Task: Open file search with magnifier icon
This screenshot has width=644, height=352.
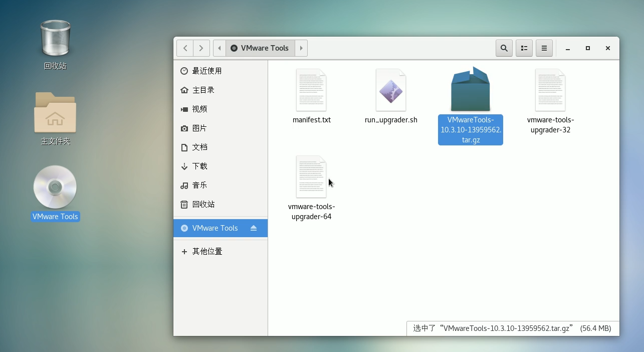Action: pyautogui.click(x=504, y=48)
